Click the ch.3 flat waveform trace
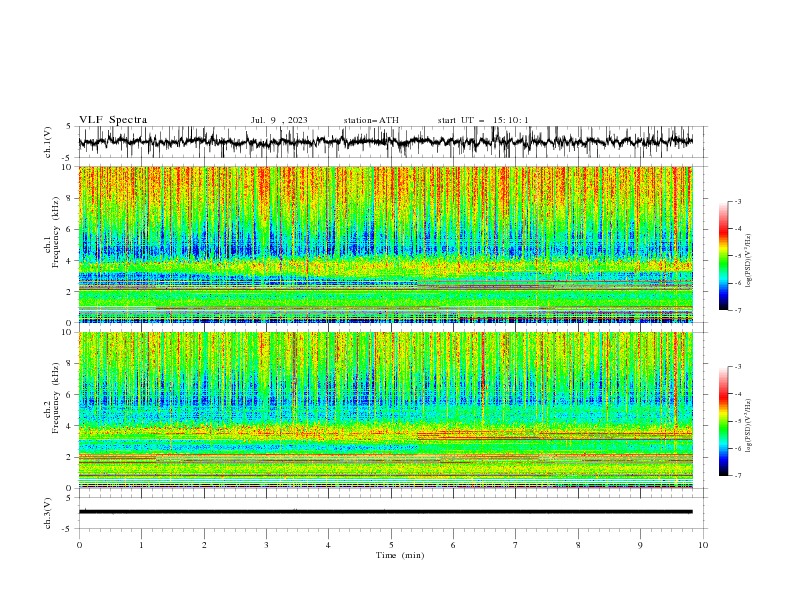 [x=386, y=512]
